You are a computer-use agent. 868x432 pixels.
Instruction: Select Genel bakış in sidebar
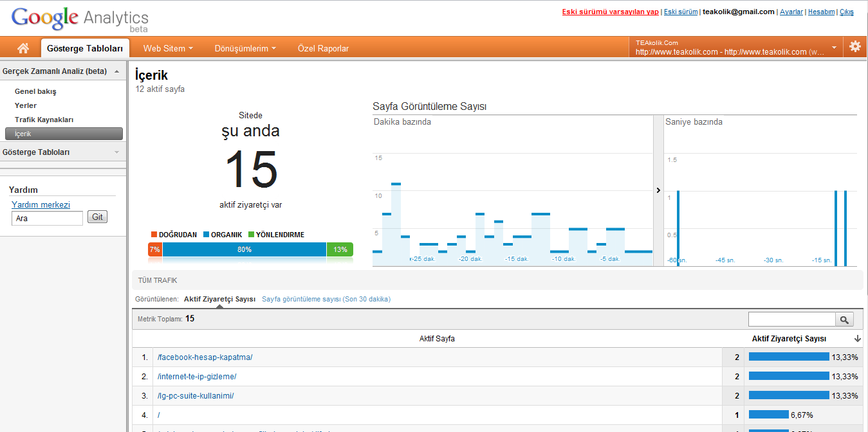tap(35, 91)
